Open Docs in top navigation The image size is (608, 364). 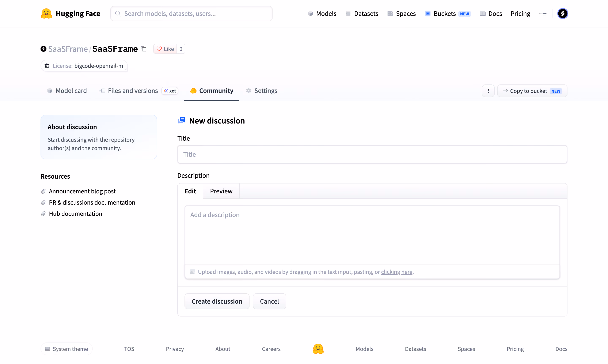click(x=491, y=14)
